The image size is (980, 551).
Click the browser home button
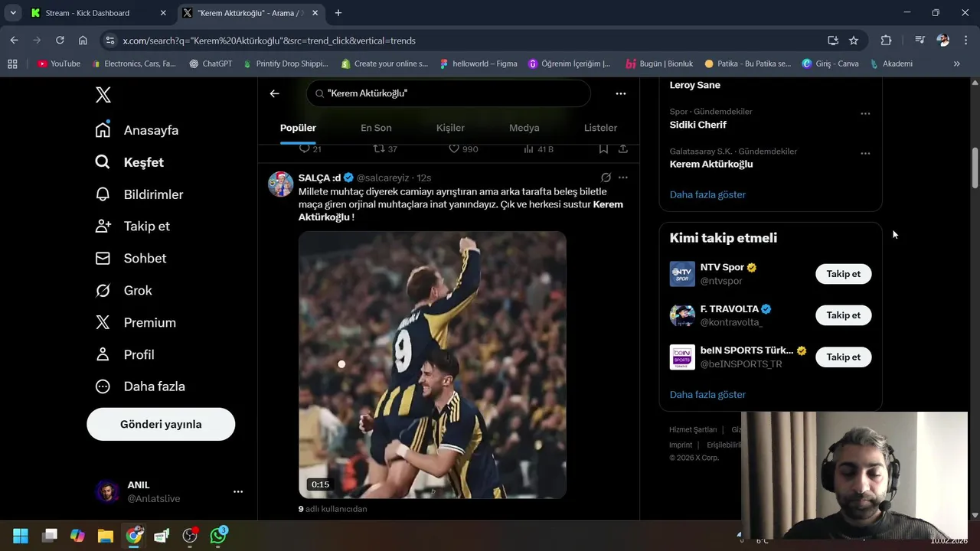pos(83,41)
